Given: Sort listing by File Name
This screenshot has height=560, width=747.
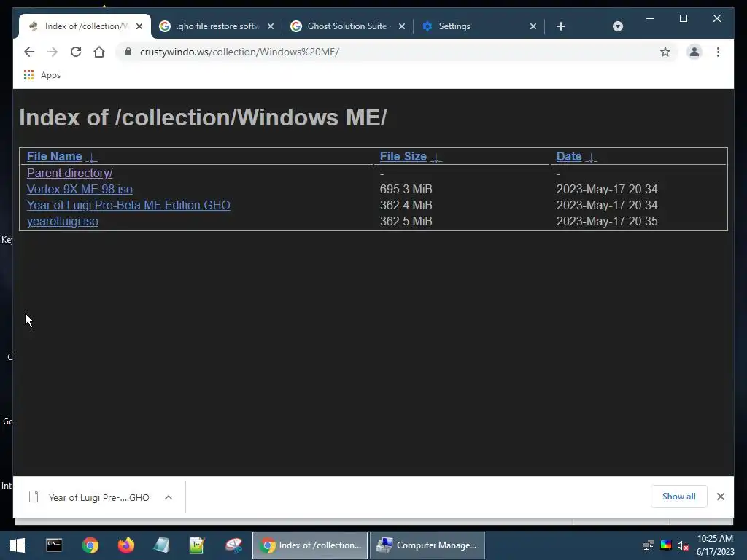Looking at the screenshot, I should tap(54, 156).
